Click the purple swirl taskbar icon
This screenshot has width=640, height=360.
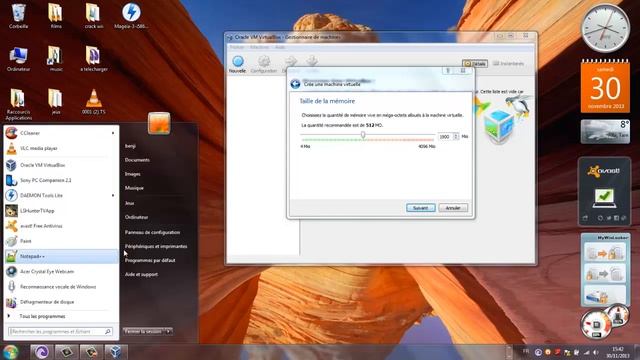coord(41,352)
